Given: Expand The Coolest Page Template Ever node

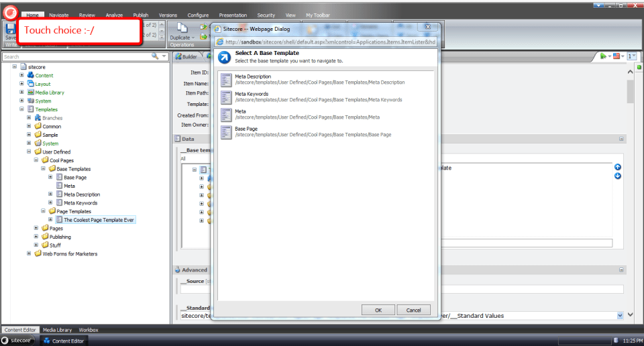Looking at the screenshot, I should [50, 219].
